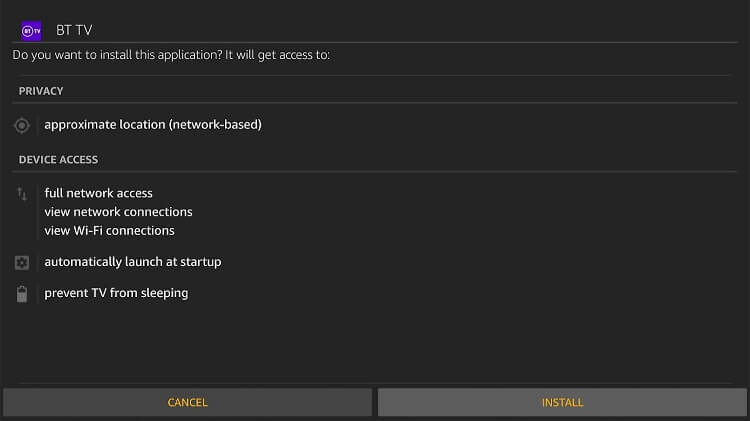Click the network up-down arrows icon
The image size is (750, 421).
coord(22,194)
